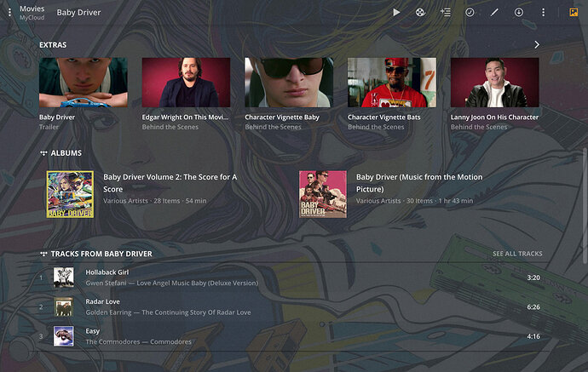
Task: Open the Baby Driver trailer thumbnail
Action: (84, 83)
